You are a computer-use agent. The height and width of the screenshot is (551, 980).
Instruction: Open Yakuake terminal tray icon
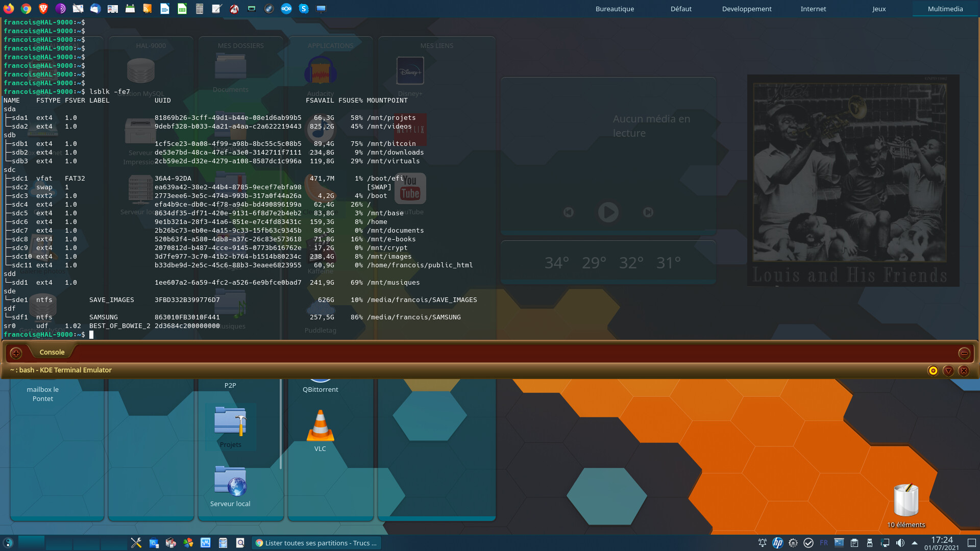839,543
